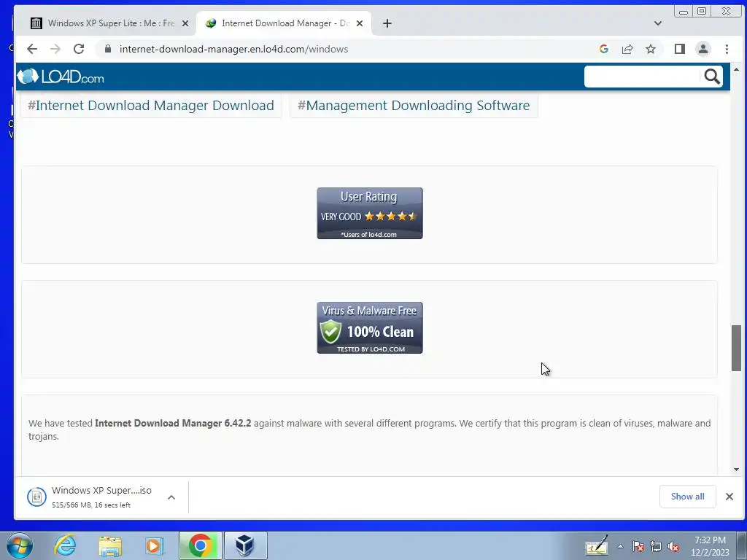Image resolution: width=747 pixels, height=560 pixels.
Task: Click the network status tray icon
Action: [x=656, y=546]
